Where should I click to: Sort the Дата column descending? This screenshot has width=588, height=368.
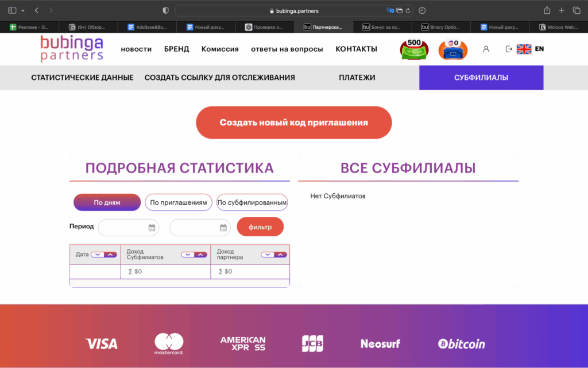pyautogui.click(x=97, y=255)
